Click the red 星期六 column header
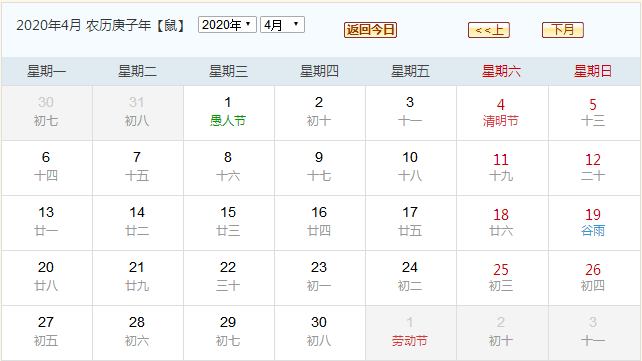 pyautogui.click(x=502, y=71)
